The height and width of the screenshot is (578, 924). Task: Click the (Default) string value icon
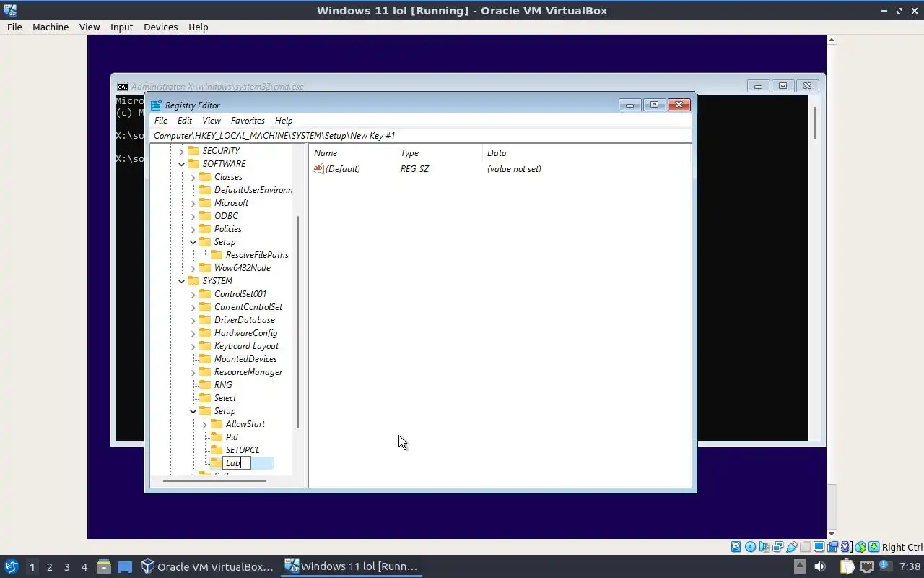point(318,168)
